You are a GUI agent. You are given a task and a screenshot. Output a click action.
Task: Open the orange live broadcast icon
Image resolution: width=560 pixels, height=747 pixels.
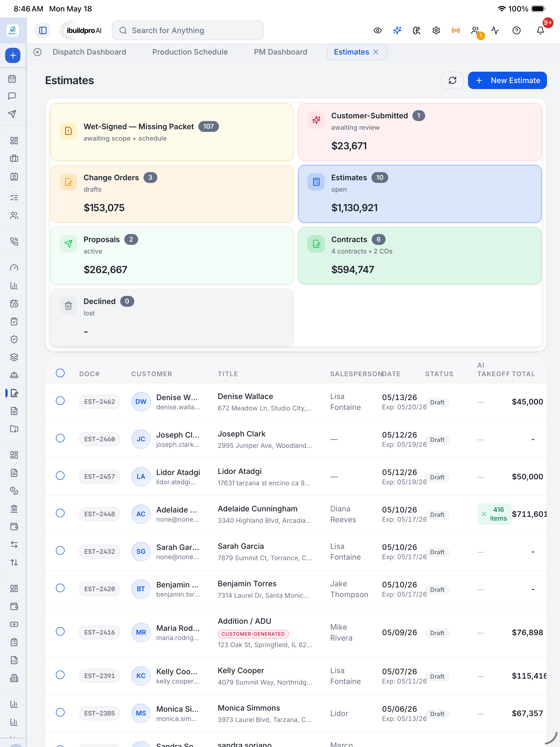coord(456,30)
